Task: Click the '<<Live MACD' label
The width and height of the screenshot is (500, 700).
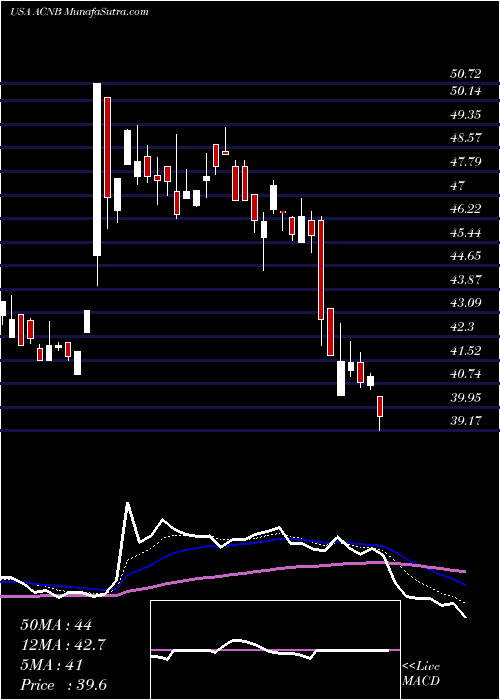Action: (x=421, y=674)
